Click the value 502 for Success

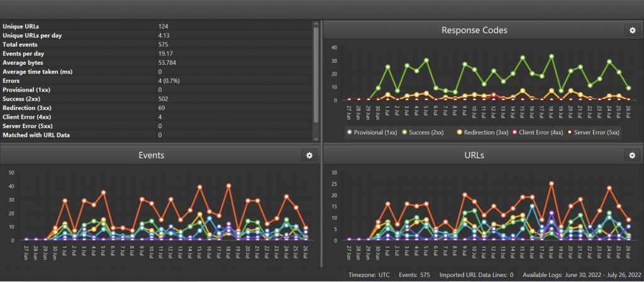point(163,99)
